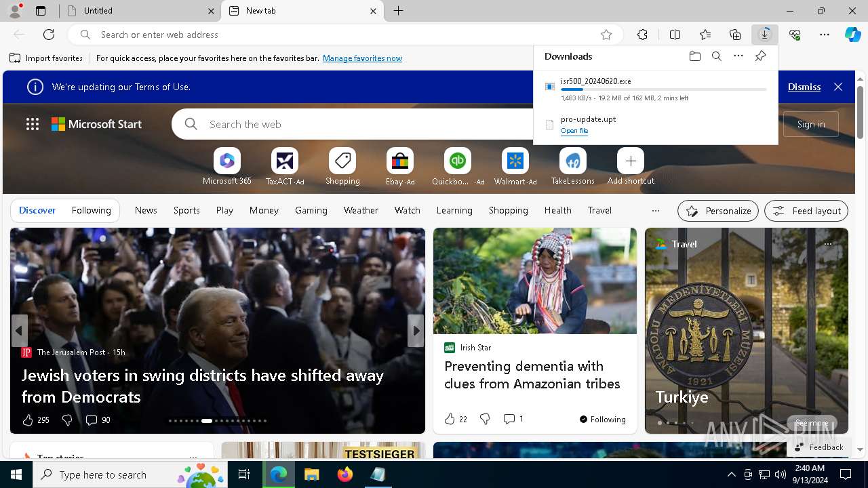Click the Feed layout button
The width and height of the screenshot is (868, 488).
pyautogui.click(x=806, y=211)
